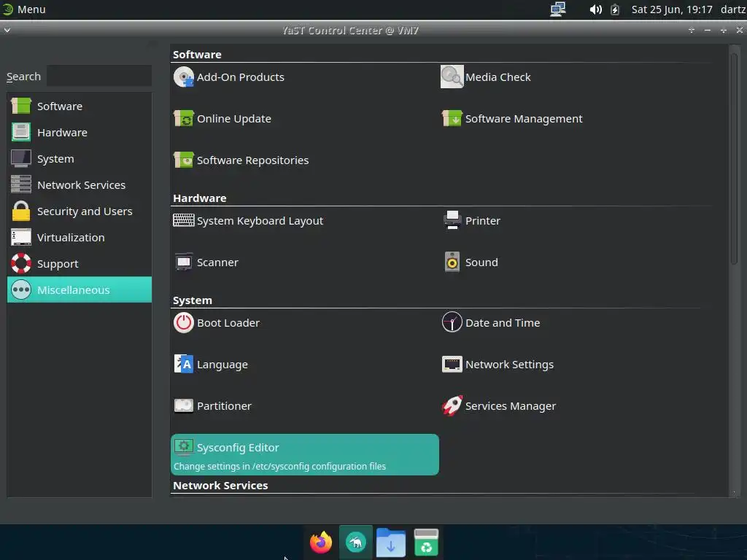Select Network Services sidebar category
The image size is (747, 560).
point(79,184)
